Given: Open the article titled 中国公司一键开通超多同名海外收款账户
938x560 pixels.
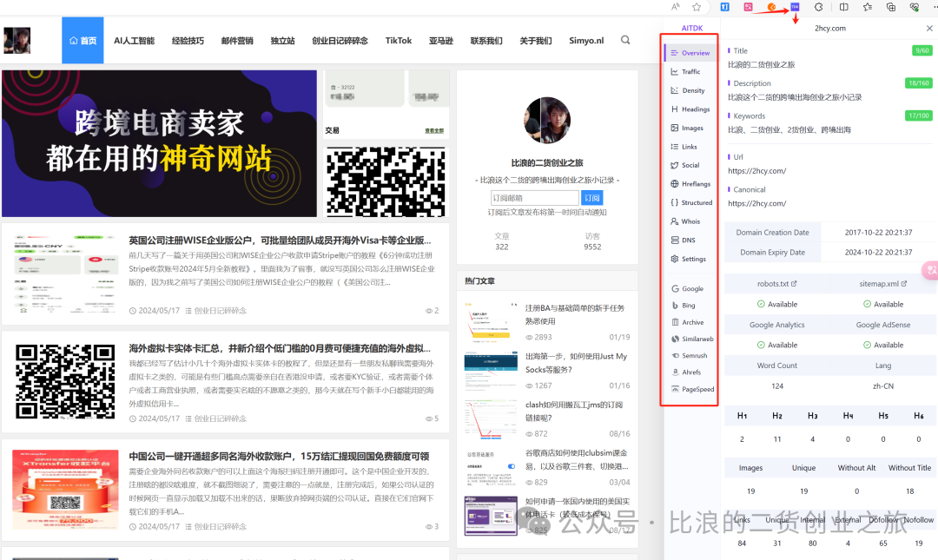Looking at the screenshot, I should pyautogui.click(x=279, y=456).
